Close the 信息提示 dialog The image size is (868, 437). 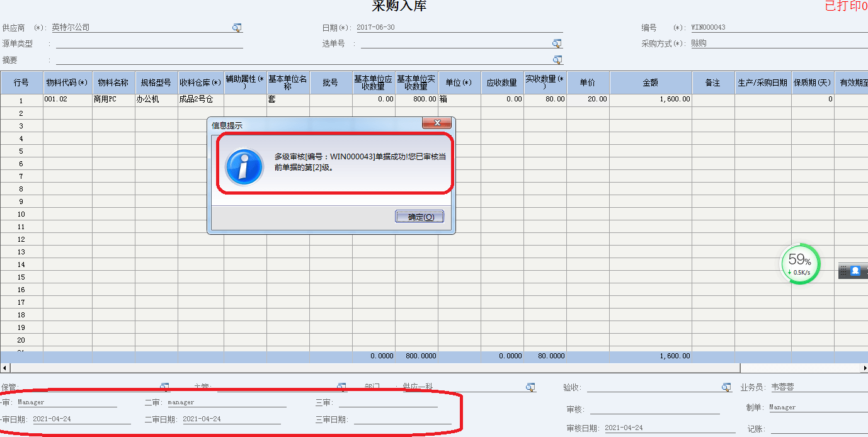click(437, 123)
